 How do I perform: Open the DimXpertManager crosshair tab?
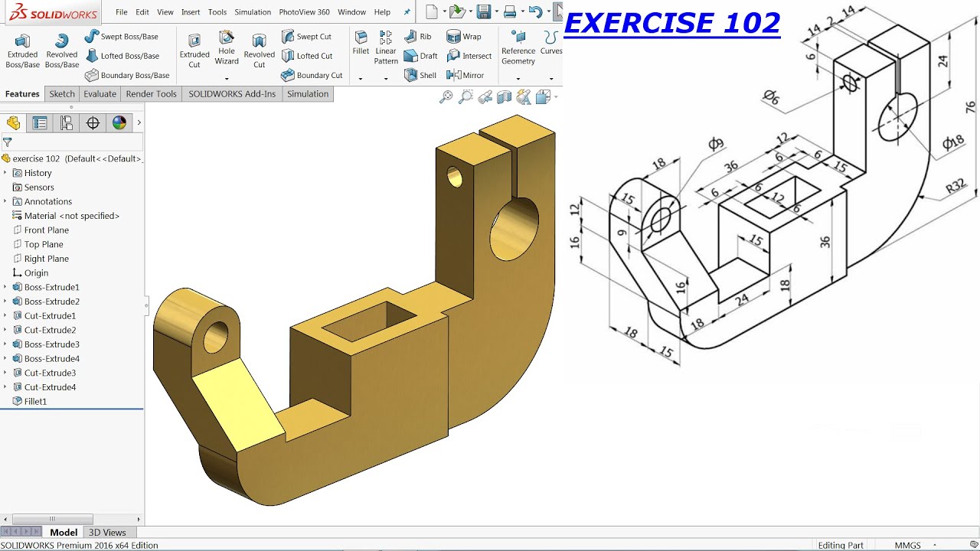click(x=93, y=123)
